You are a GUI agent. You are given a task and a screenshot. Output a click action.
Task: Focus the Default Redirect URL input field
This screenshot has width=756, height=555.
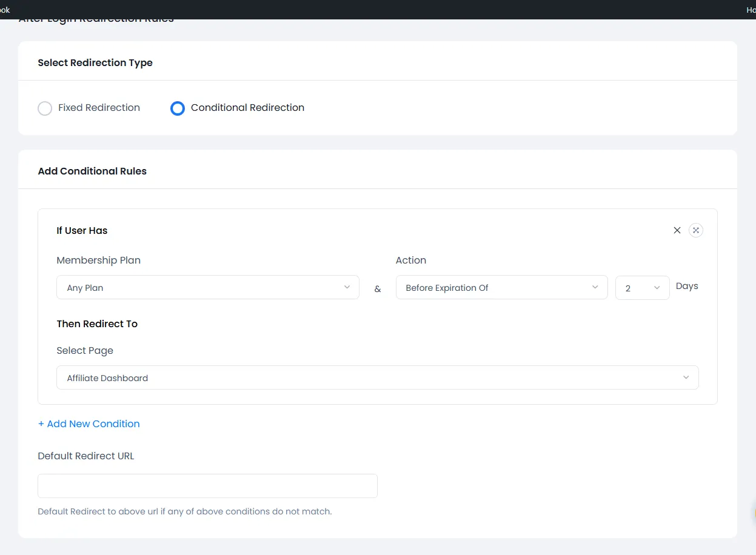[207, 486]
